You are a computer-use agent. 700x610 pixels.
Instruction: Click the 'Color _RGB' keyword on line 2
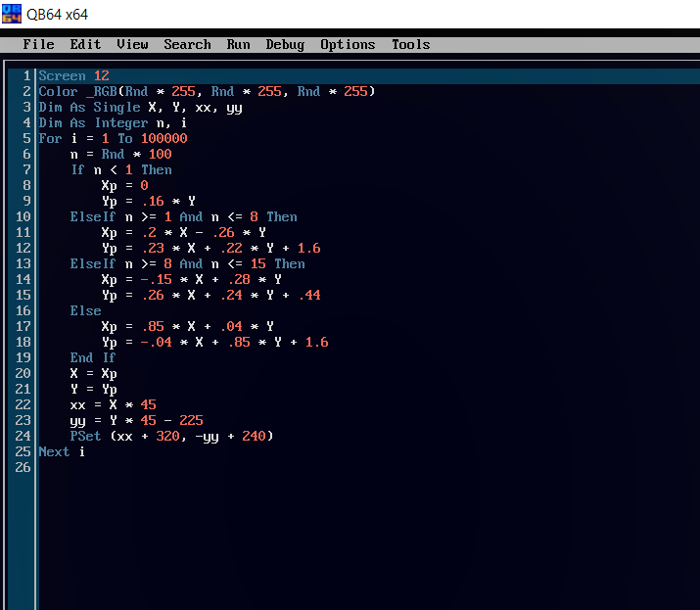pyautogui.click(x=77, y=91)
